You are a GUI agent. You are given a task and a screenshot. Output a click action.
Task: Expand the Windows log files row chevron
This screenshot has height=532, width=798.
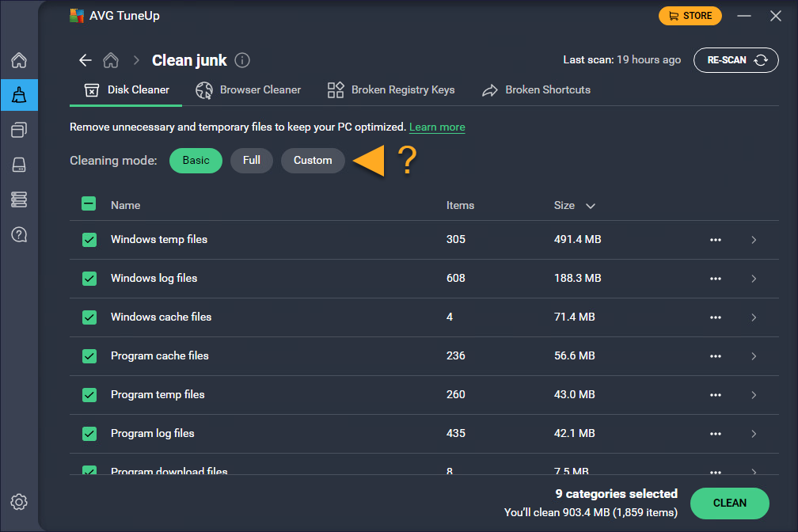(753, 279)
